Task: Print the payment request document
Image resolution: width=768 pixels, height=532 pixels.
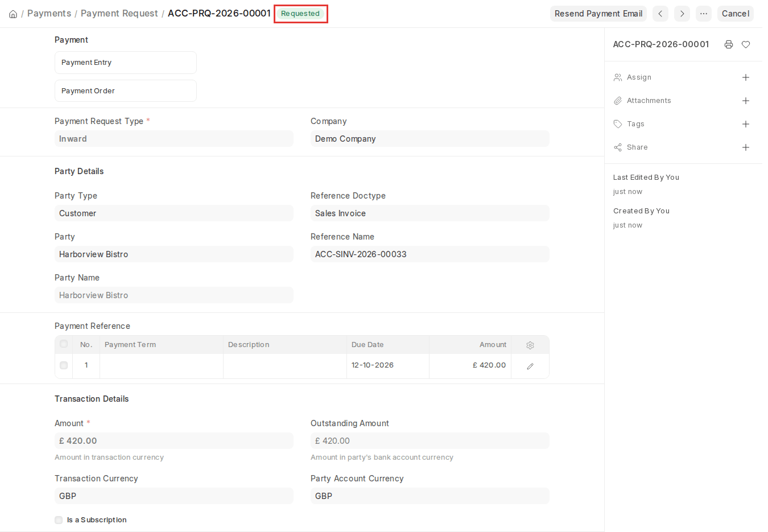Action: tap(729, 44)
